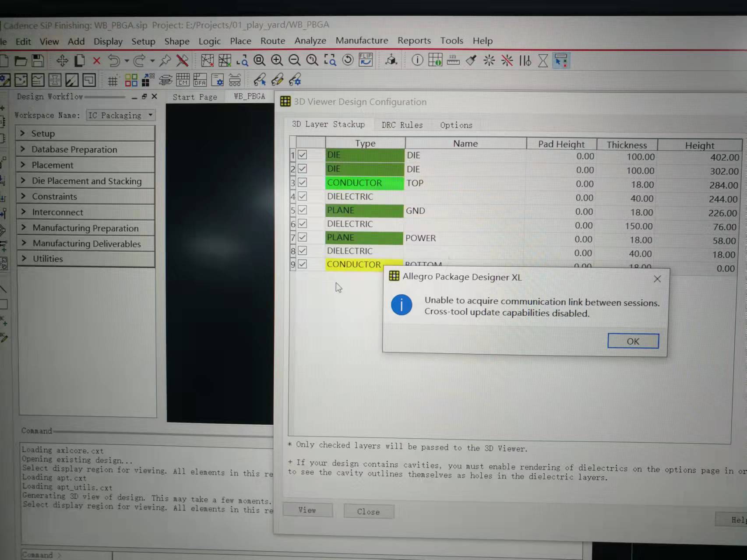The width and height of the screenshot is (747, 560).
Task: Click the Zoom In plus magnifier
Action: tap(277, 60)
